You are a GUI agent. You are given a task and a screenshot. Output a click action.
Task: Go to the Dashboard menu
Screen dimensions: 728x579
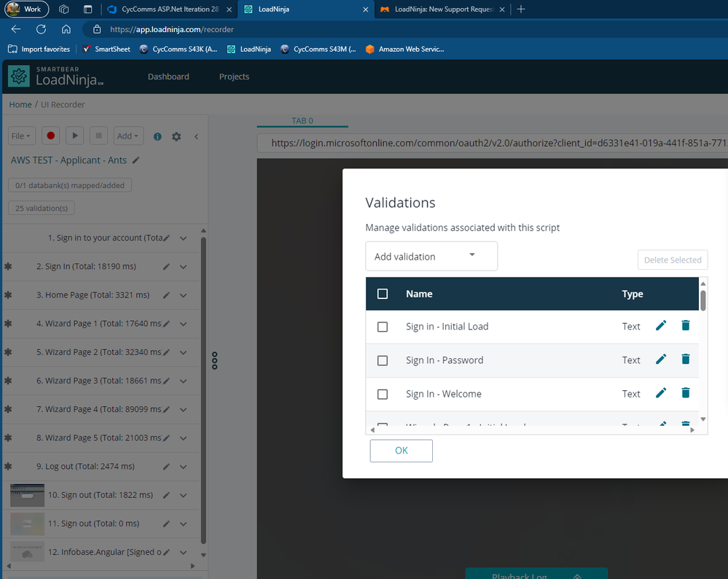[168, 77]
